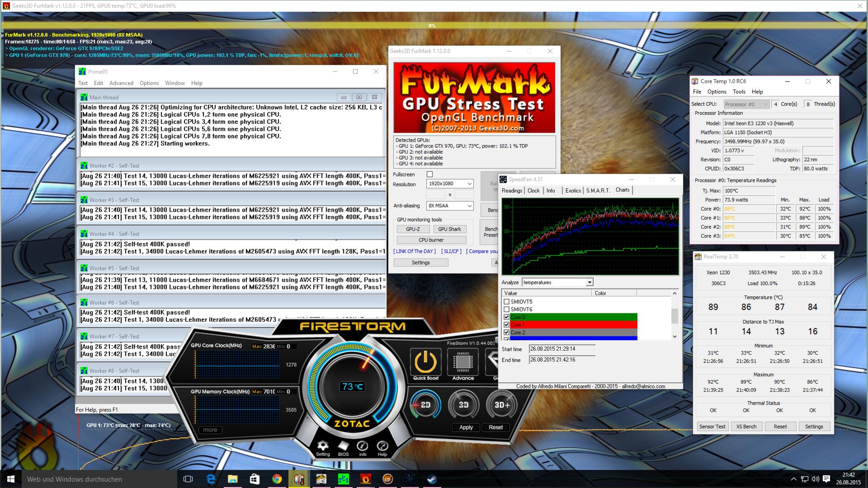
Task: Click the volume icon in system tray
Action: [x=815, y=479]
